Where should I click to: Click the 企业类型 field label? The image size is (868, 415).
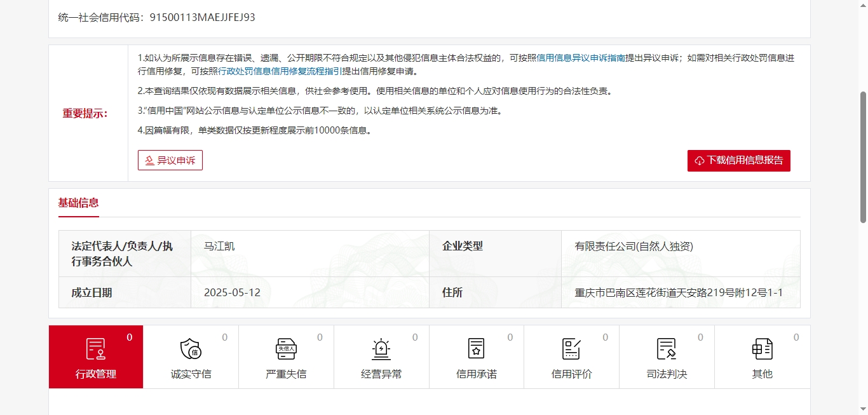pos(463,246)
